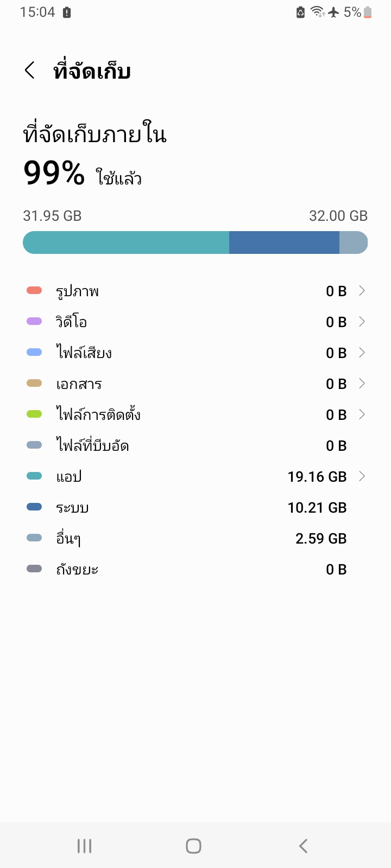Select the ระบบ 10.21 GB row

pos(195,508)
